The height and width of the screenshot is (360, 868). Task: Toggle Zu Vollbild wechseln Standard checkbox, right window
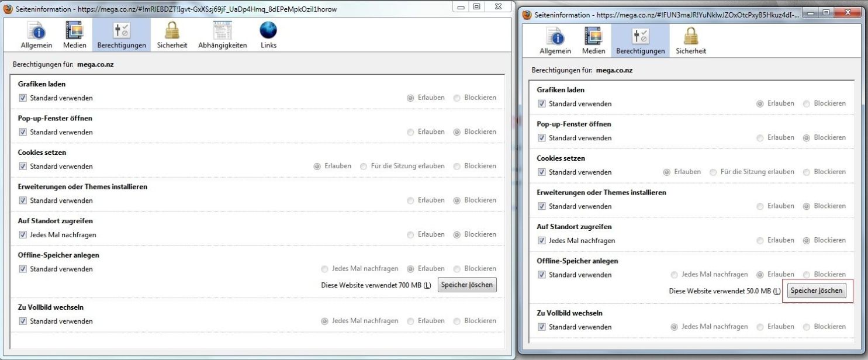tap(542, 327)
